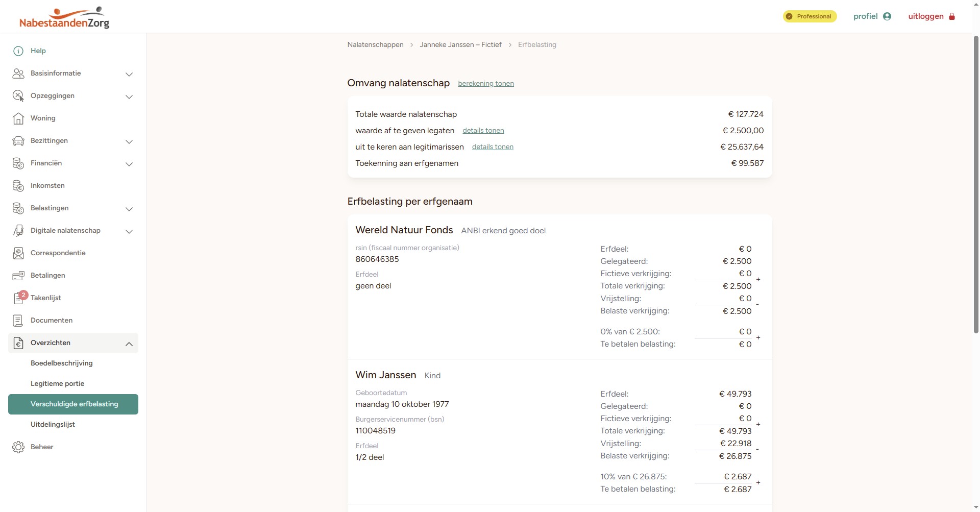Click the Documenten sidebar icon
The width and height of the screenshot is (980, 512).
(x=18, y=321)
